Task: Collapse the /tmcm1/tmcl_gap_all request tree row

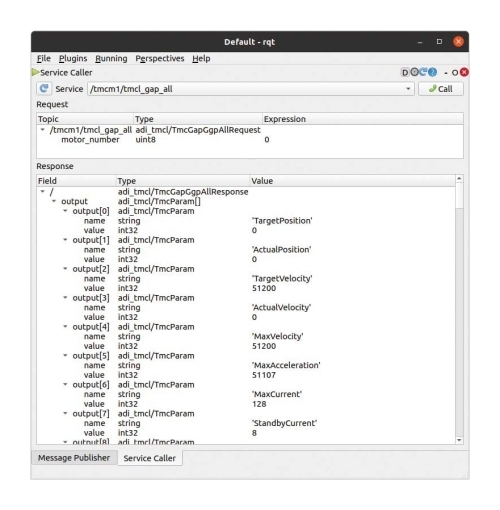Action: pyautogui.click(x=42, y=130)
